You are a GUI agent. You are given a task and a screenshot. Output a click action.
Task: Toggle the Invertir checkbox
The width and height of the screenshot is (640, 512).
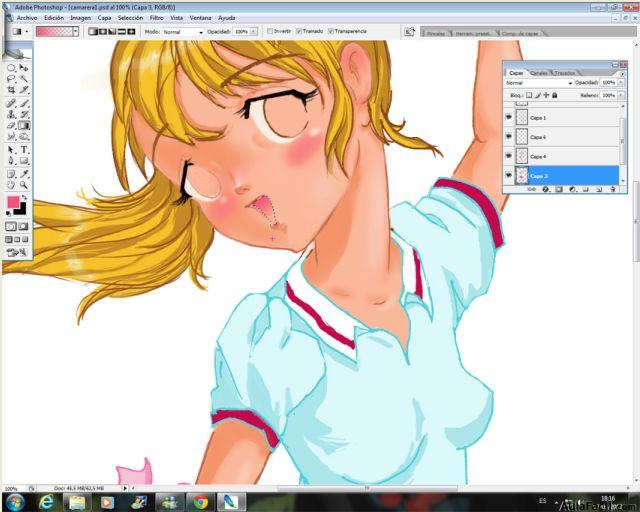[x=270, y=31]
